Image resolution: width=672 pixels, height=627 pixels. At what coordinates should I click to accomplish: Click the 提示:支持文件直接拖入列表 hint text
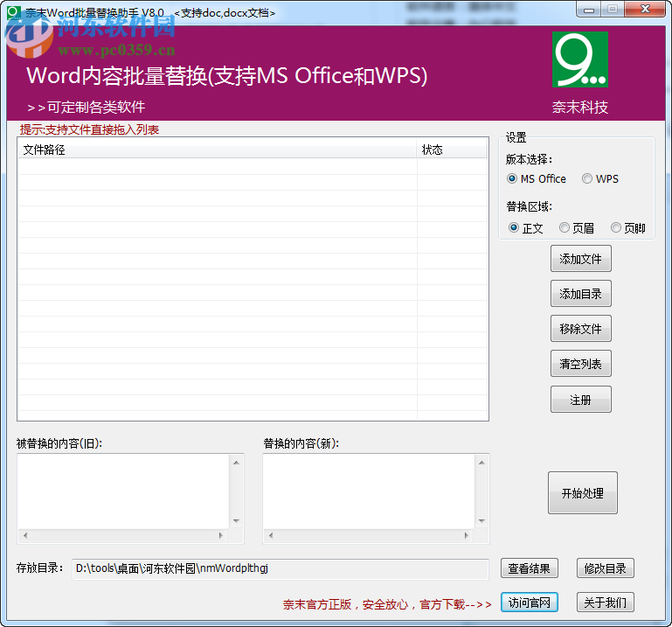[x=89, y=129]
